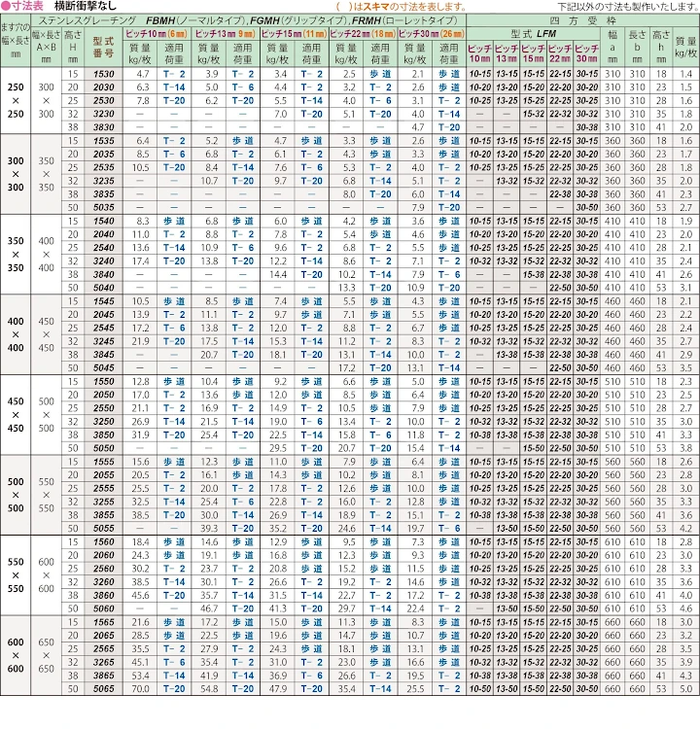The height and width of the screenshot is (729, 700).
Task: Click the 'ピッチ15mm(11mm)' column group header
Action: tap(294, 34)
